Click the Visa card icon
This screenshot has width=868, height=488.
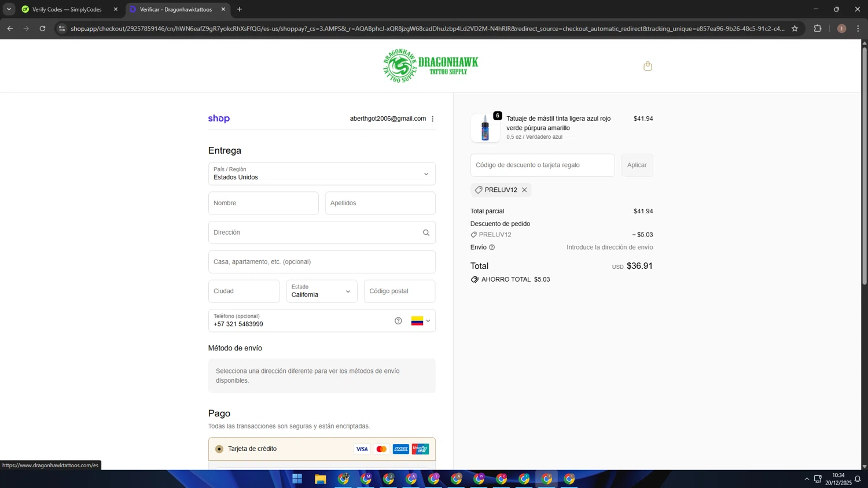(x=362, y=449)
